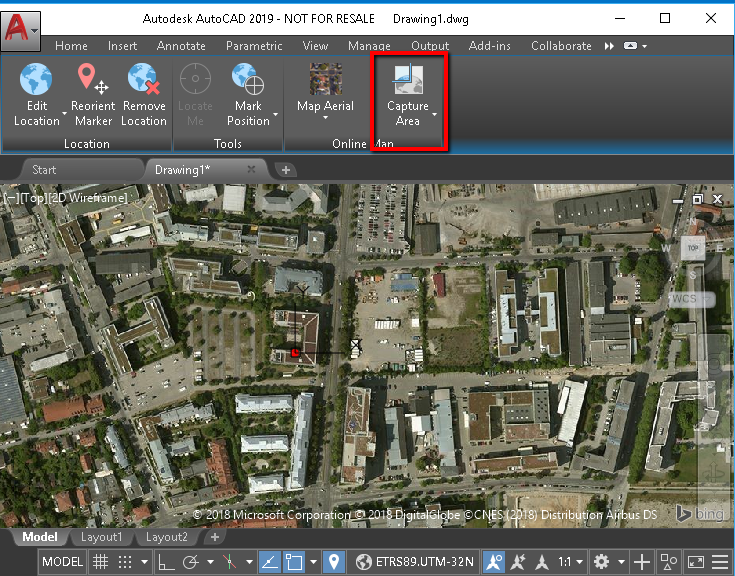Click the Edit Location globe icon
This screenshot has width=735, height=576.
pos(36,79)
